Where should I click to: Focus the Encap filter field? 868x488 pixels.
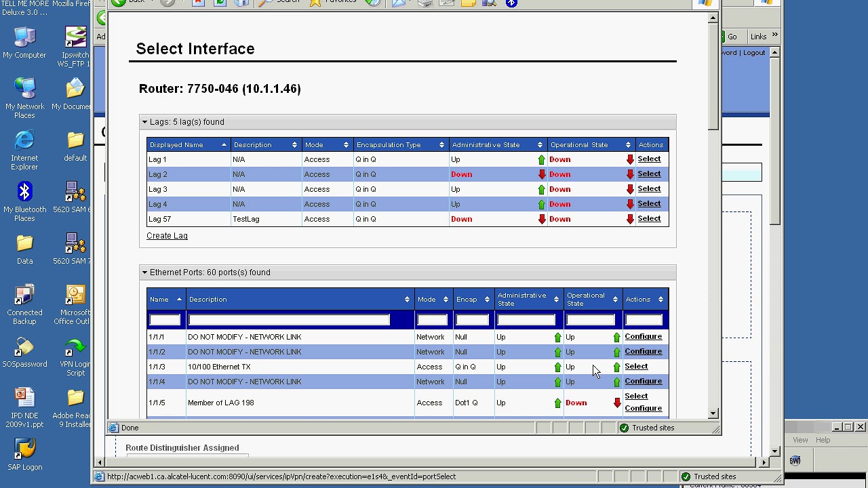click(473, 320)
